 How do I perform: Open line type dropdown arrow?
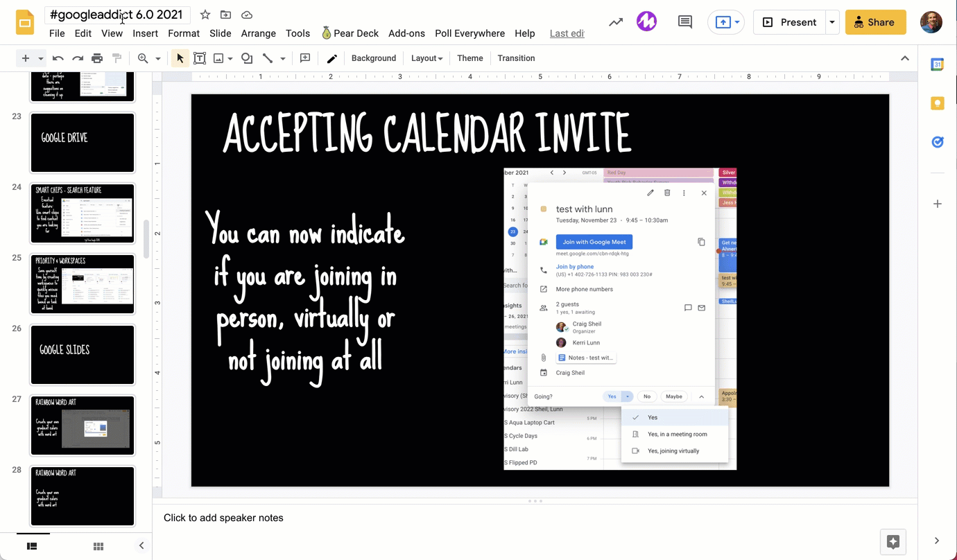click(x=283, y=58)
